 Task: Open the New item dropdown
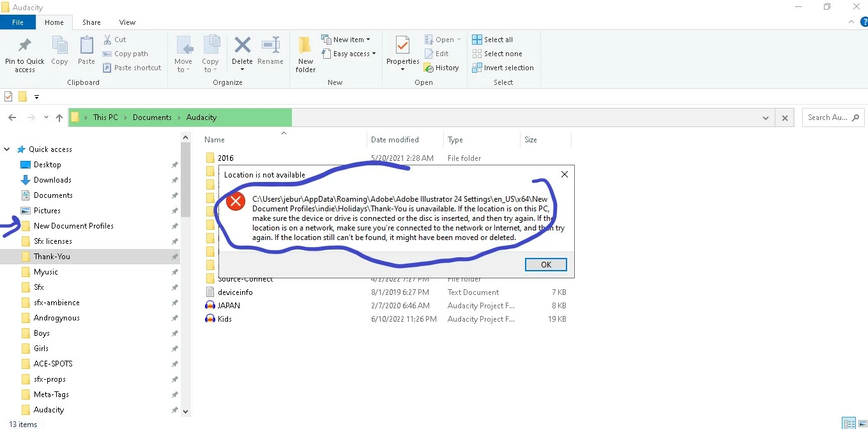click(x=346, y=40)
